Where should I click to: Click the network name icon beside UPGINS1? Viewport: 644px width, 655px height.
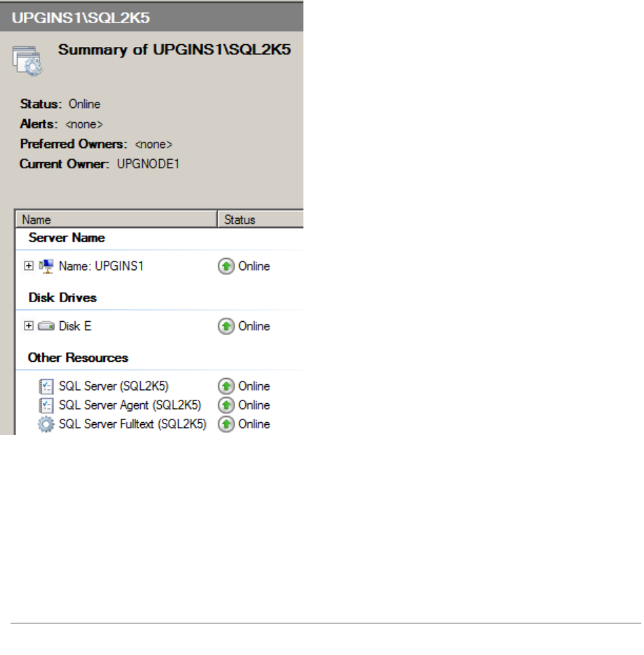tap(46, 266)
